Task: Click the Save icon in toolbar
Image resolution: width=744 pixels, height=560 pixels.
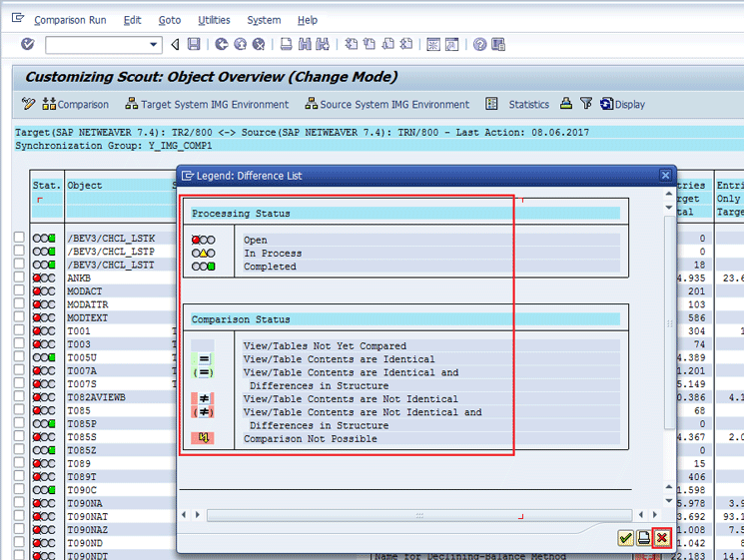Action: point(194,44)
